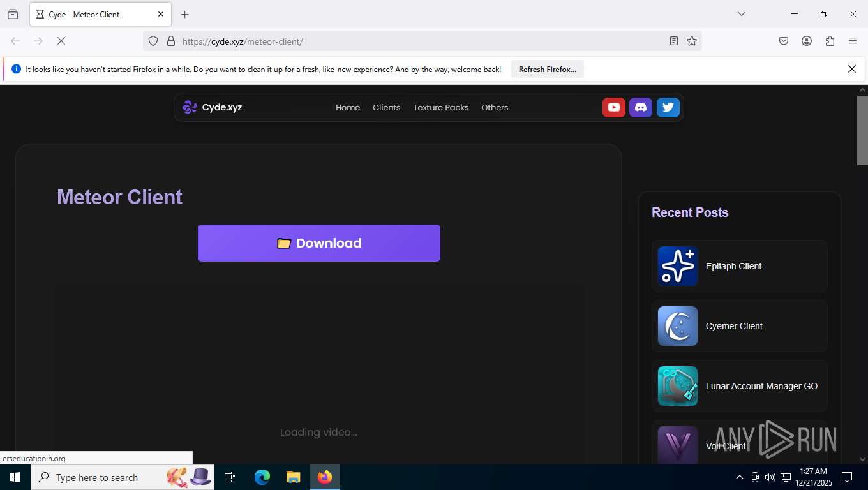Open the Cyemer Client thumbnail
Screen dimensions: 868x490
tap(678, 326)
